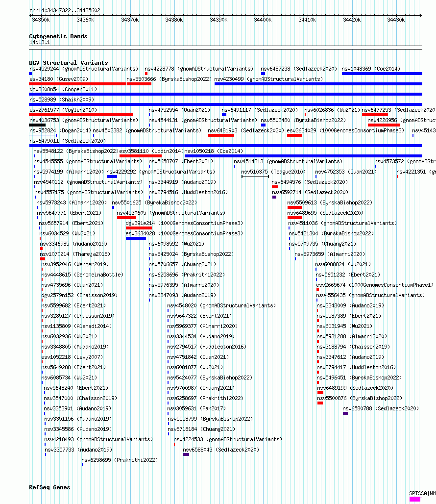Screen dimensions: 436x504
Task: Click the nsv6491117 blue variant marker
Action: (x=224, y=115)
